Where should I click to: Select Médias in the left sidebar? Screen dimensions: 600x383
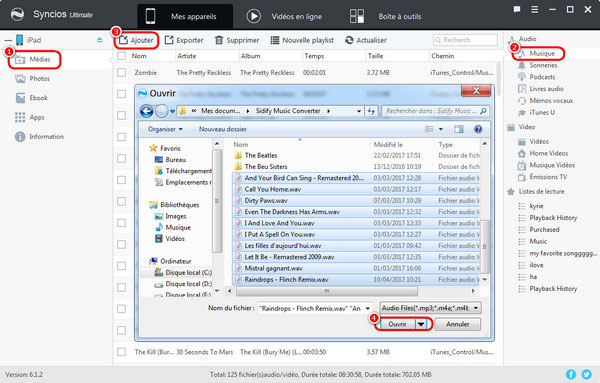34,59
